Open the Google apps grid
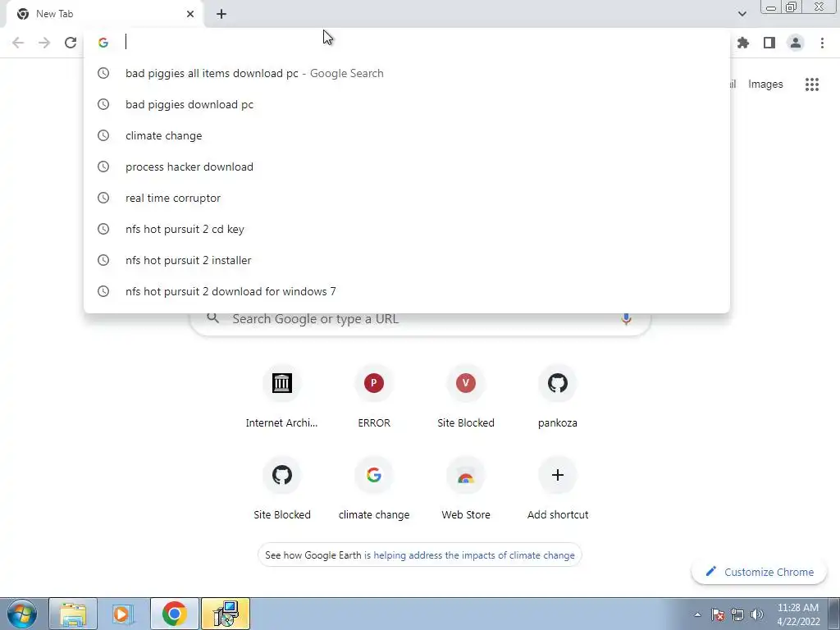 tap(812, 84)
